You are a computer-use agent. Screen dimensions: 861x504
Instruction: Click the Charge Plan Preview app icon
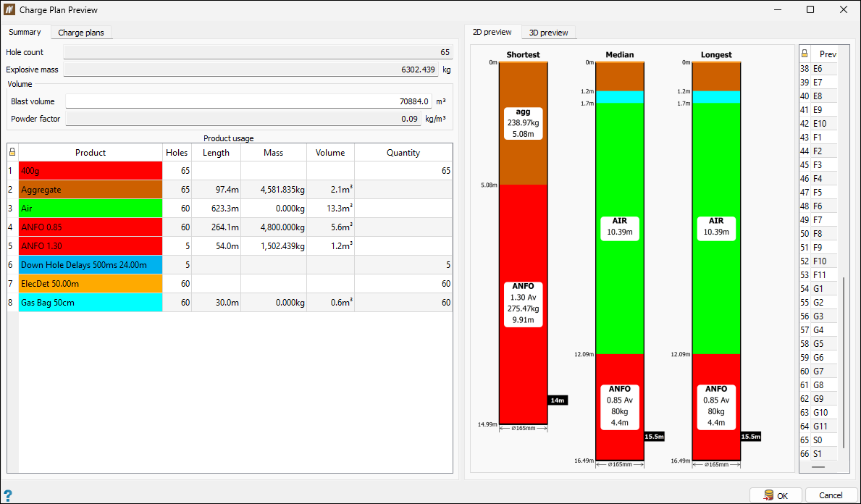point(9,9)
